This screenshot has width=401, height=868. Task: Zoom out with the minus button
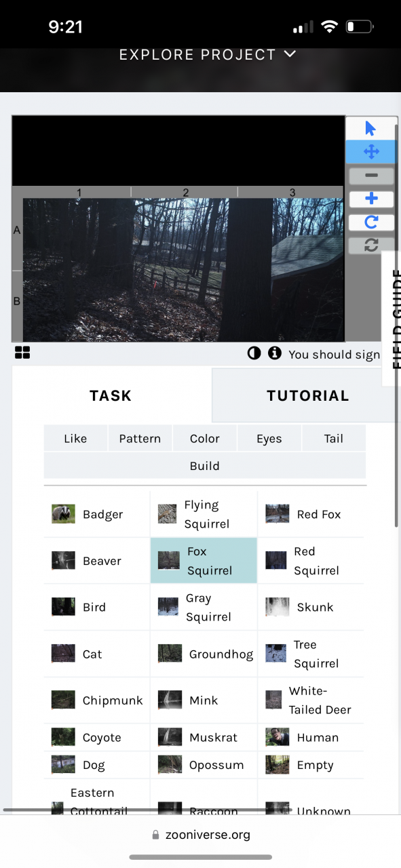pyautogui.click(x=370, y=176)
